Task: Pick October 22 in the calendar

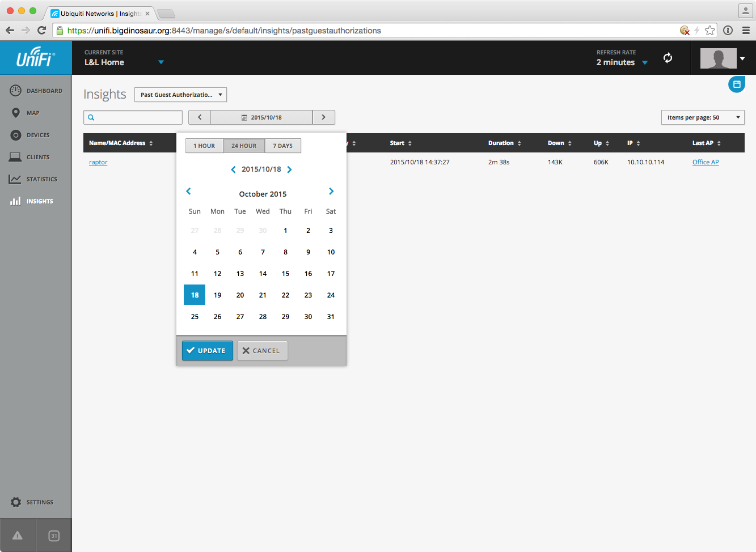Action: click(x=285, y=295)
